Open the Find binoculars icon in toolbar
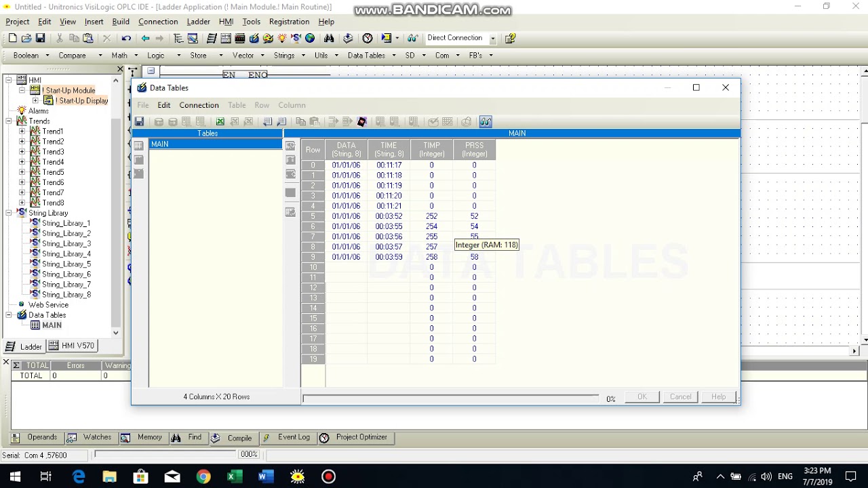This screenshot has width=868, height=488. pyautogui.click(x=329, y=38)
